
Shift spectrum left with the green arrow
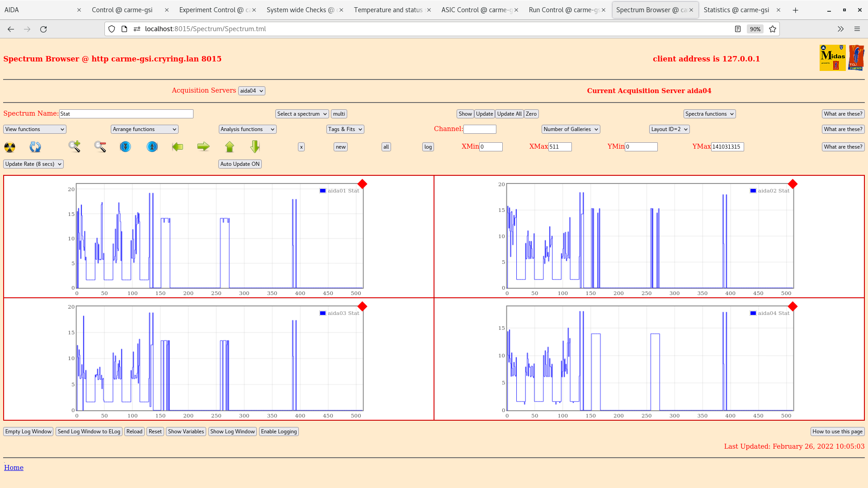178,146
